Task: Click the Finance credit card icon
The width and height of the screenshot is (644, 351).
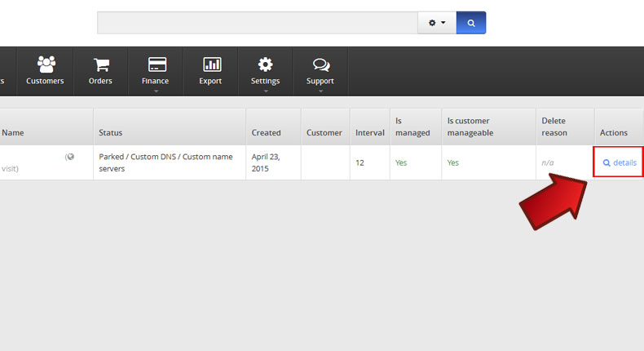Action: click(x=155, y=64)
